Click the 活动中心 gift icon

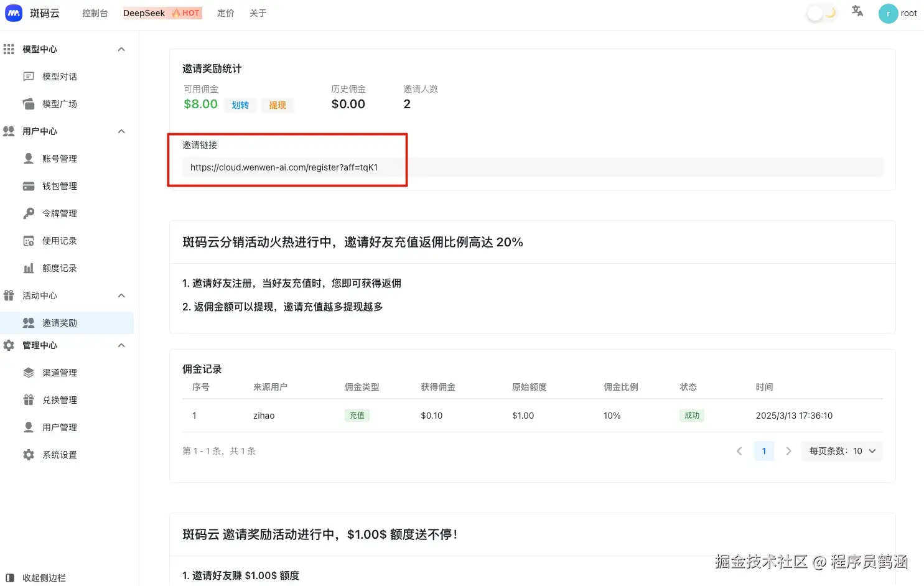tap(9, 295)
